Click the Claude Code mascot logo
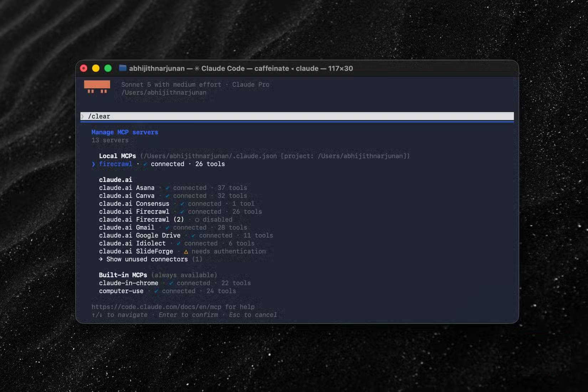The height and width of the screenshot is (392, 588). pos(97,87)
